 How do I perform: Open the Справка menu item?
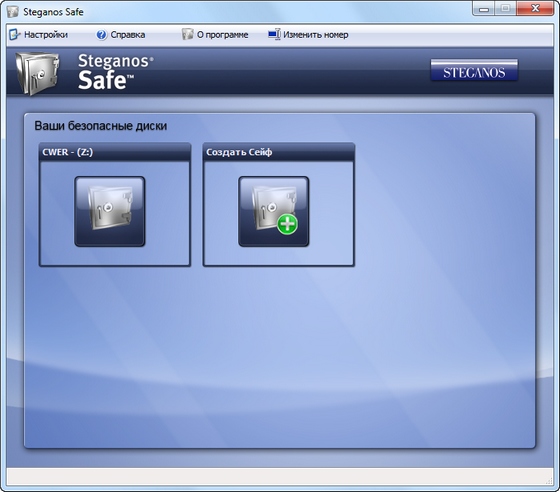128,35
